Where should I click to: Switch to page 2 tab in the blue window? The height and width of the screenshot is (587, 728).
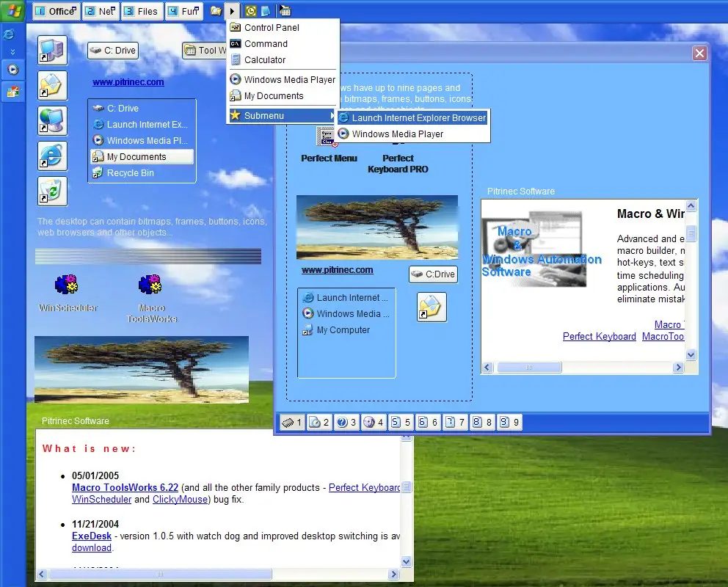319,422
